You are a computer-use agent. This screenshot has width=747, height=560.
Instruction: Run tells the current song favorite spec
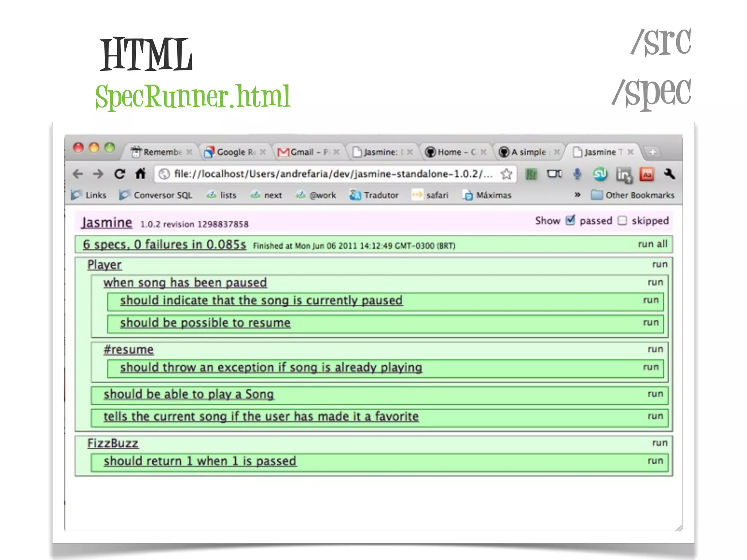click(x=655, y=416)
